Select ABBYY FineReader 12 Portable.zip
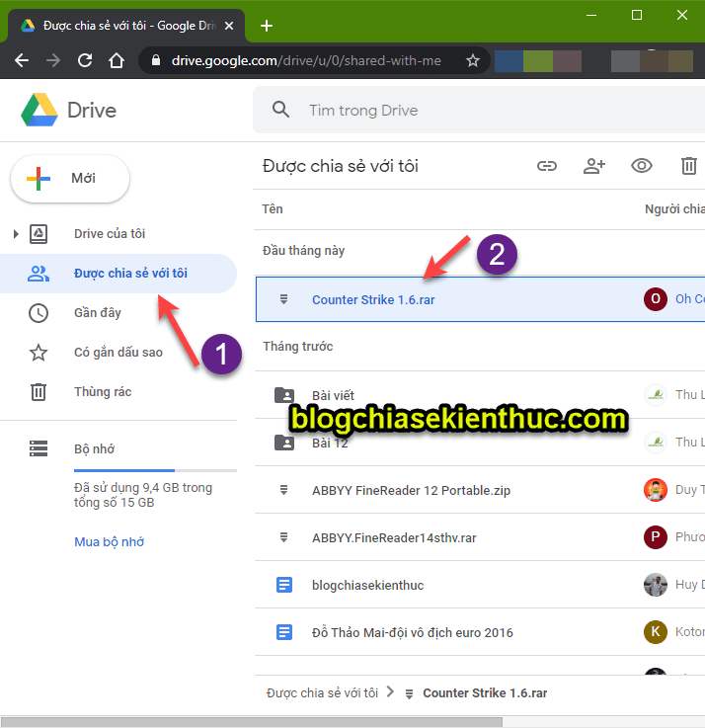705x728 pixels. [x=480, y=490]
